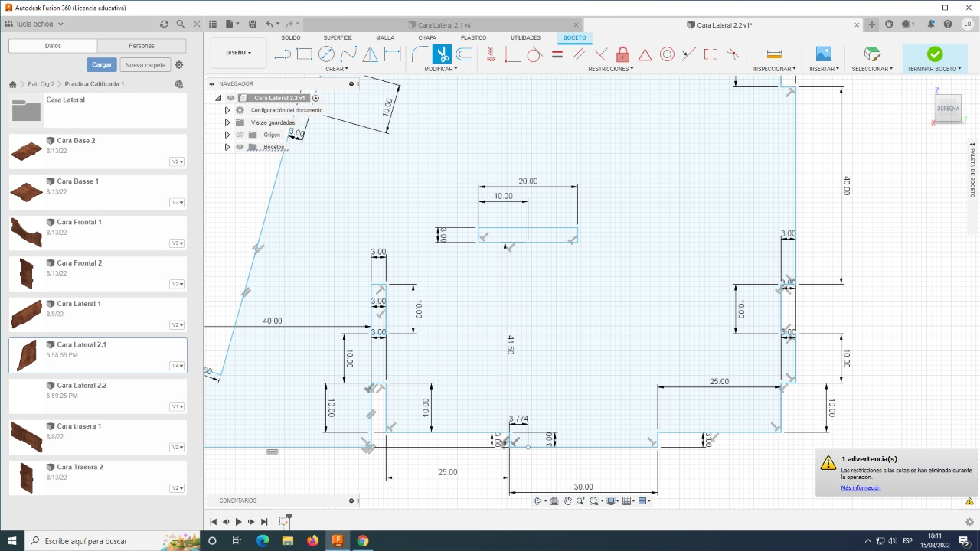Switch to the SÓLIDO ribbon tab
The height and width of the screenshot is (551, 980).
pyautogui.click(x=291, y=37)
